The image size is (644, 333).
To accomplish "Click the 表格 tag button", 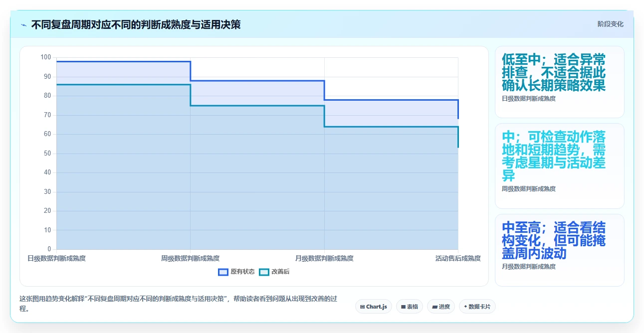I will pyautogui.click(x=410, y=307).
